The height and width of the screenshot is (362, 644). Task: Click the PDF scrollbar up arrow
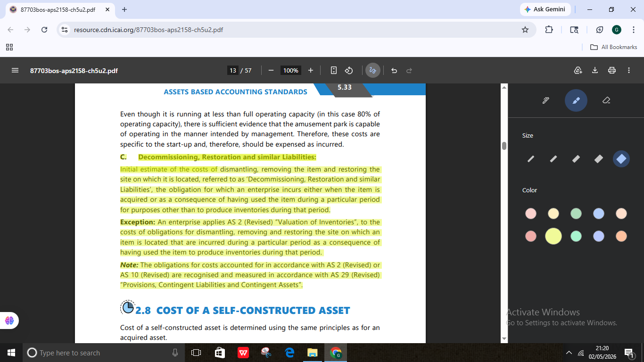[504, 88]
